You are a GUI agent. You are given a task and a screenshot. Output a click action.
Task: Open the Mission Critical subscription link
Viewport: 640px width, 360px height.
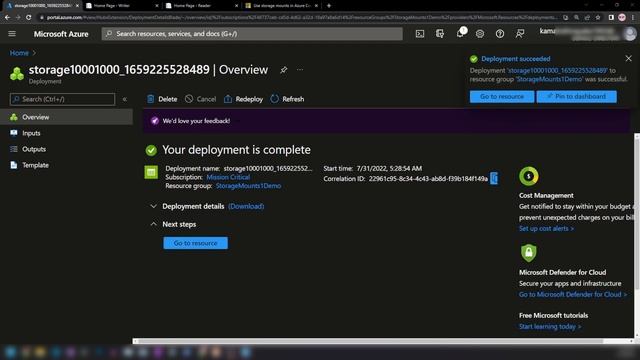coord(228,177)
